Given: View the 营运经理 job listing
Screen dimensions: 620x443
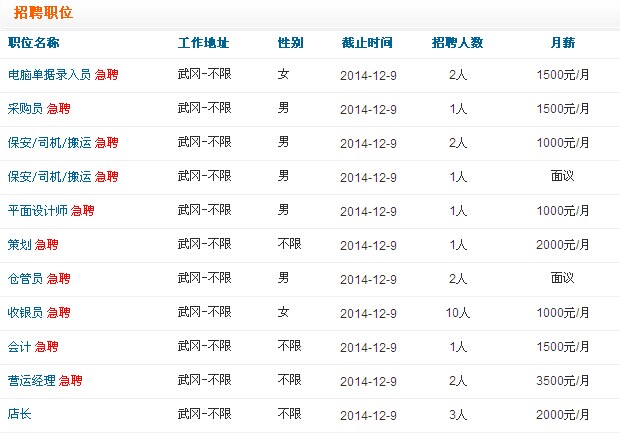Looking at the screenshot, I should tap(31, 381).
